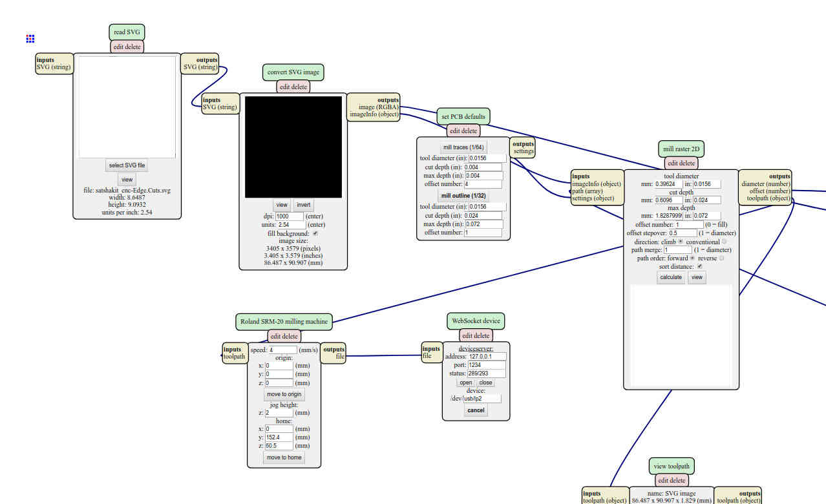Click the path merge input field
Screen dimensions: 826x504
677,249
